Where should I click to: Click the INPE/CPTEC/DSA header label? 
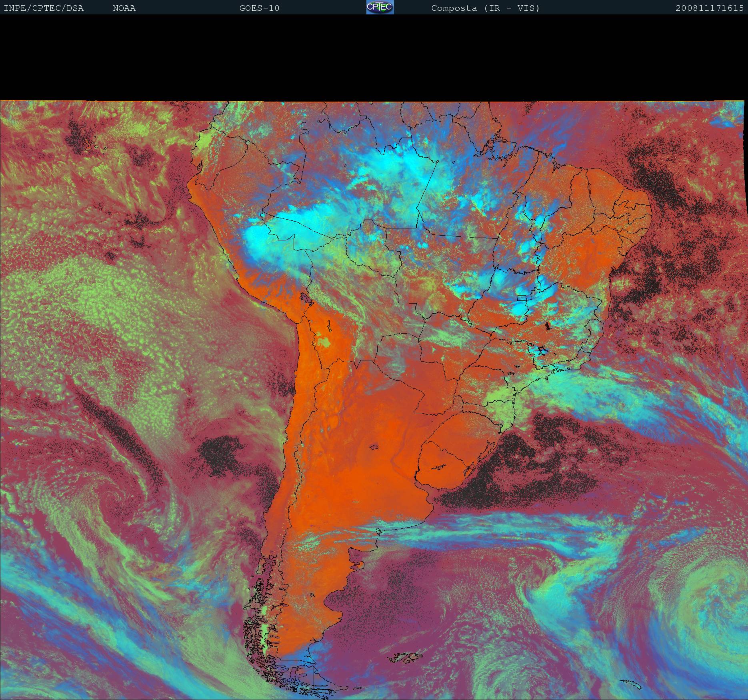click(44, 8)
